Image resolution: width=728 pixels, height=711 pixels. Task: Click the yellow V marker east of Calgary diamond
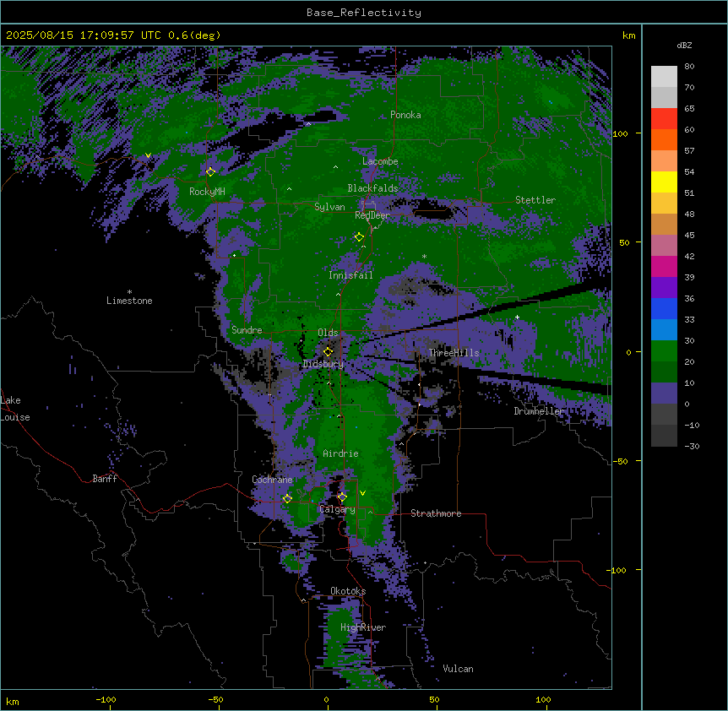tap(362, 493)
